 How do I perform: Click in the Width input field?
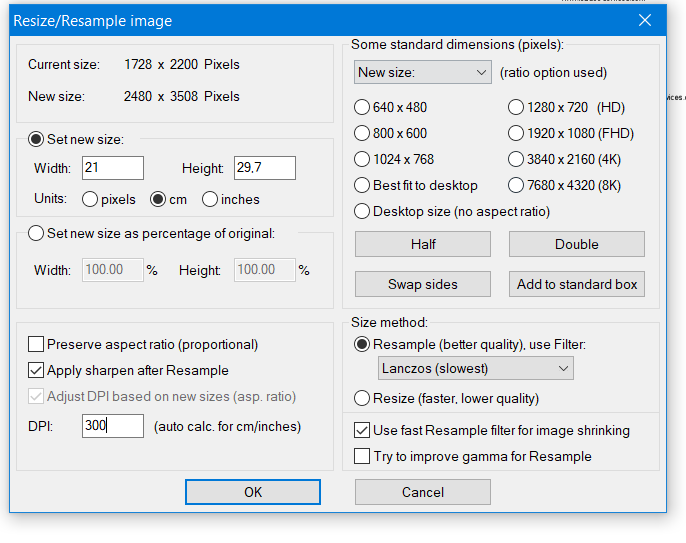113,168
